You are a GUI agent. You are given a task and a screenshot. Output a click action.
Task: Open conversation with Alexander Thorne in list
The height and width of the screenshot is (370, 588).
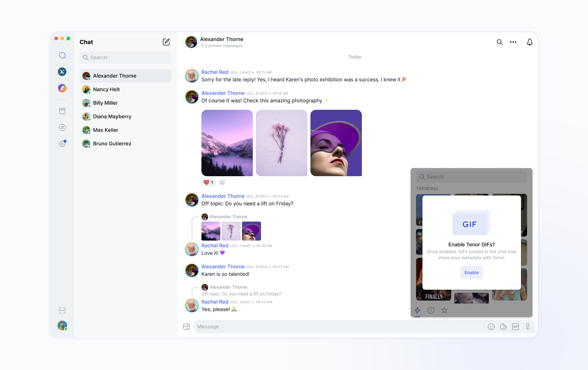[126, 76]
